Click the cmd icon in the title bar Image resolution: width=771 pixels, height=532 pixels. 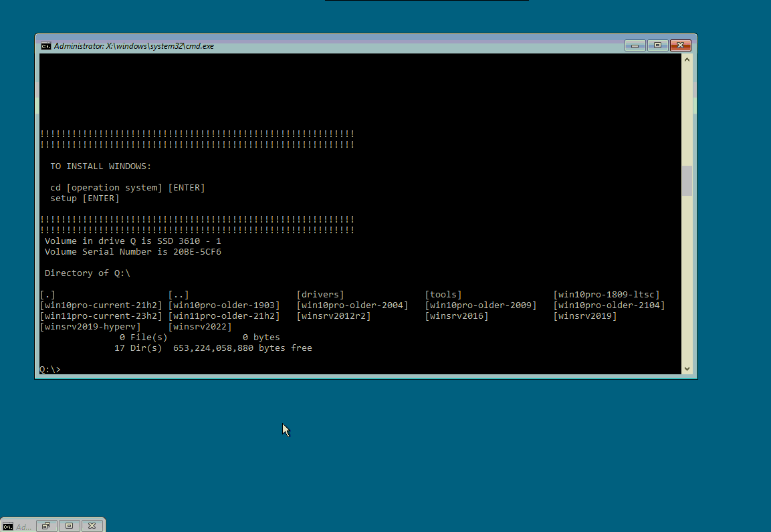45,46
